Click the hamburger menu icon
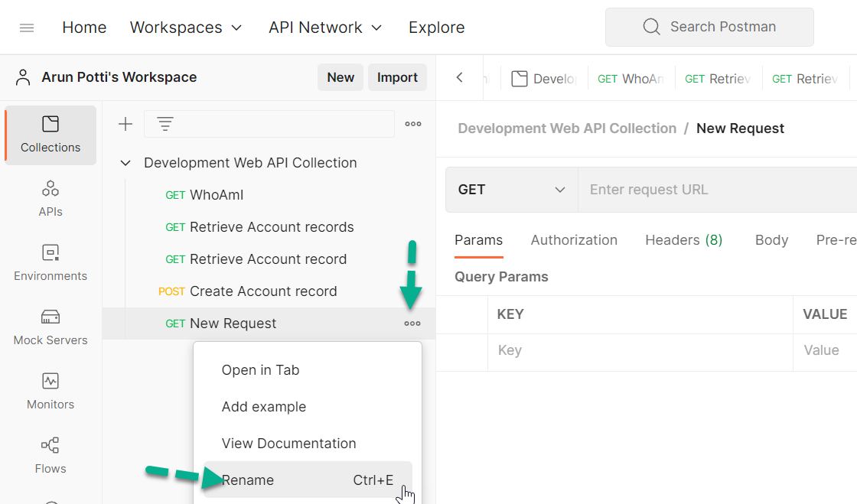Image resolution: width=857 pixels, height=504 pixels. pyautogui.click(x=26, y=27)
